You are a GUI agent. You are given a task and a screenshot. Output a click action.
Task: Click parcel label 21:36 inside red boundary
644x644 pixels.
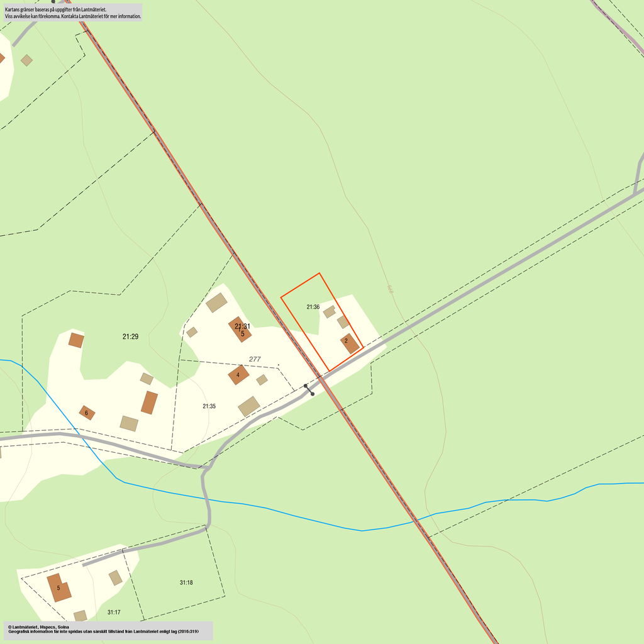pyautogui.click(x=313, y=307)
